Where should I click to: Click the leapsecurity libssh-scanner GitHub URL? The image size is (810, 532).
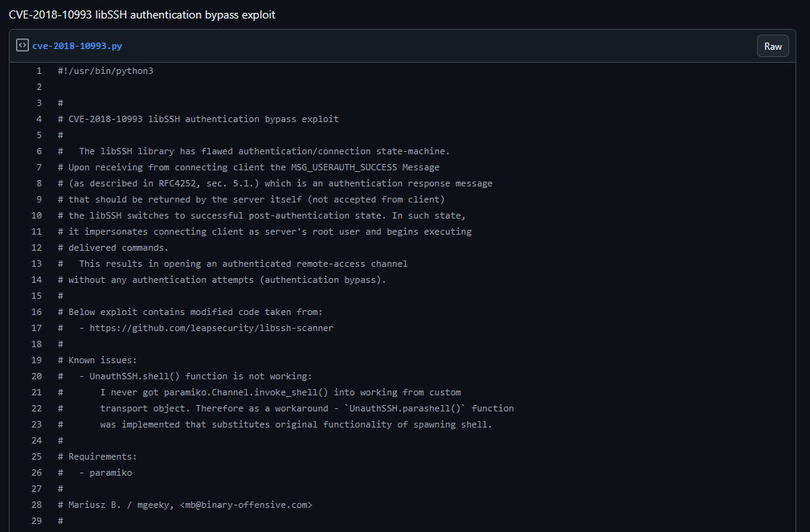coord(211,328)
